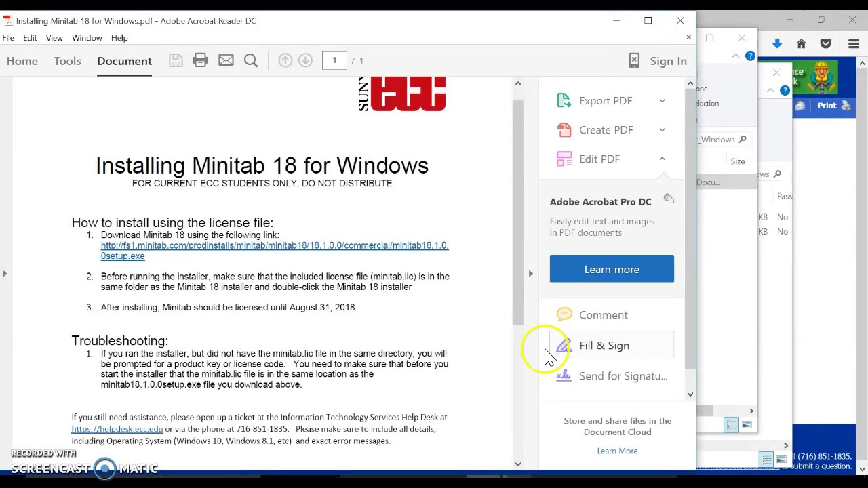Open the browser hamburger menu
This screenshot has height=488, width=868.
[x=854, y=43]
